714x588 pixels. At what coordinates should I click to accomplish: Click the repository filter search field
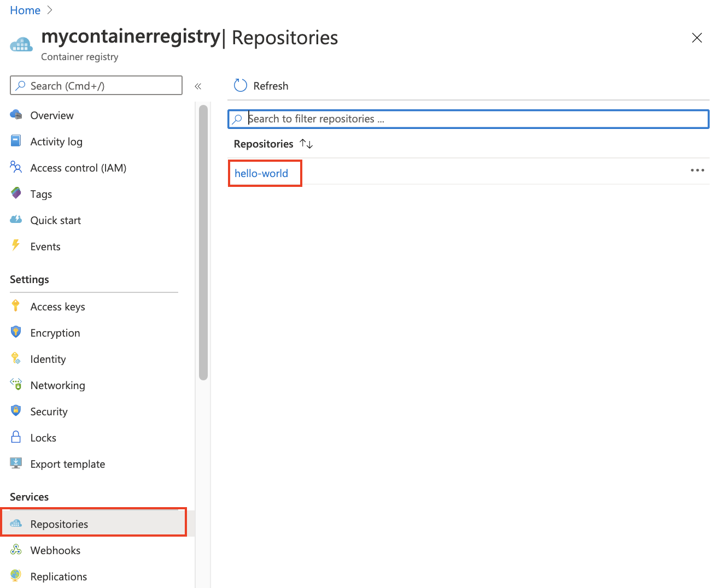[468, 119]
